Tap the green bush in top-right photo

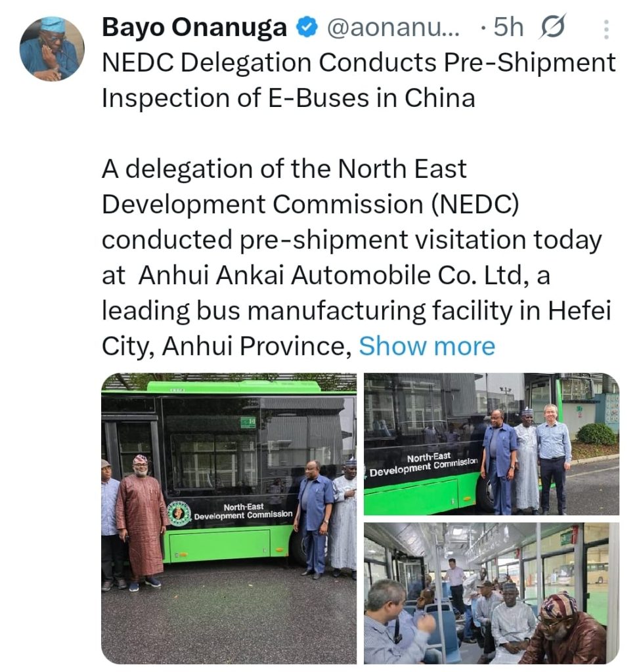[597, 434]
